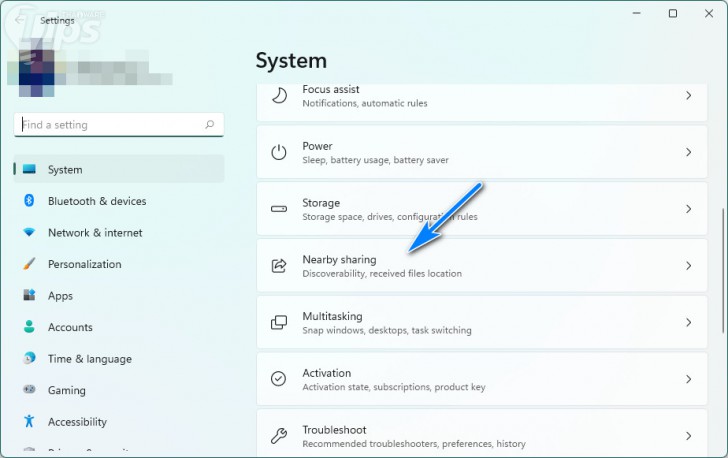Expand the Focus assist chevron
The image size is (728, 458).
[x=689, y=96]
